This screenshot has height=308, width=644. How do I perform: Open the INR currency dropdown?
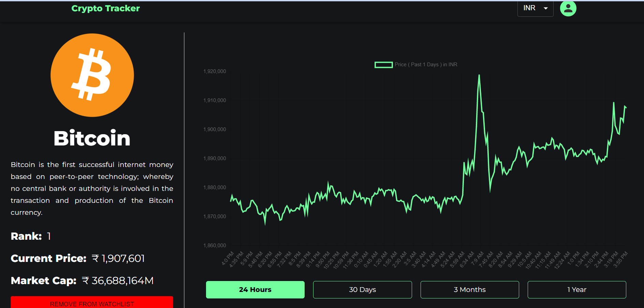click(x=535, y=9)
